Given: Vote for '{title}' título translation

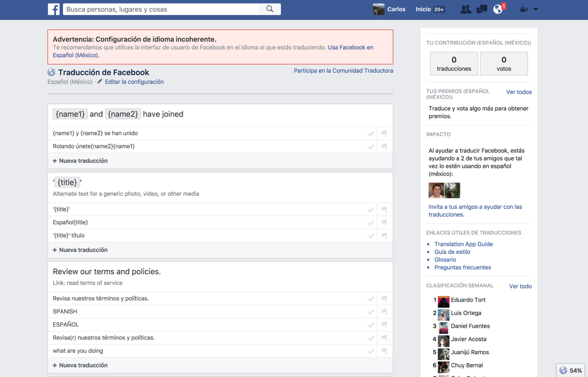Looking at the screenshot, I should tap(371, 236).
